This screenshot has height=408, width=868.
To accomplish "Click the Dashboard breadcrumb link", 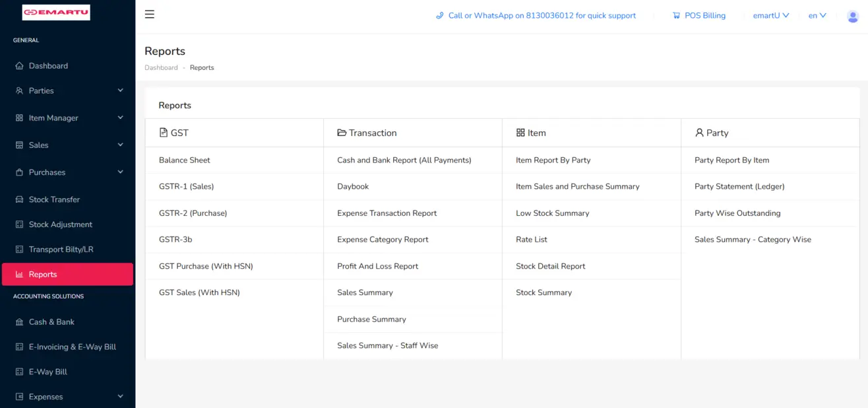I will click(x=161, y=68).
